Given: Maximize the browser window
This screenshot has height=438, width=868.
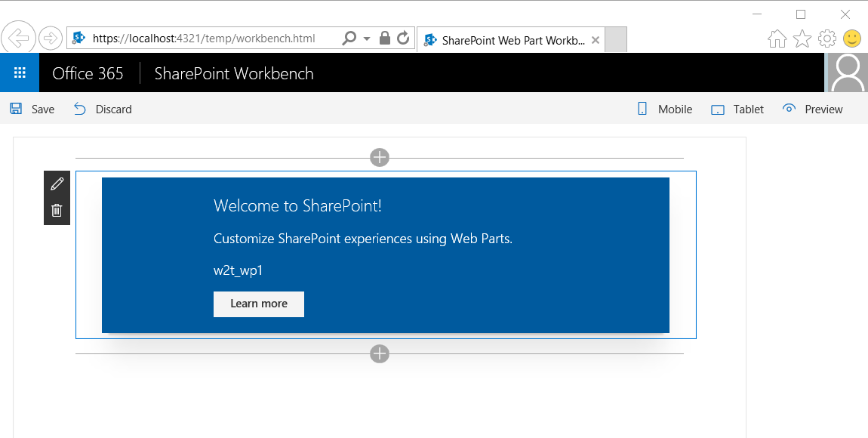Looking at the screenshot, I should [801, 14].
